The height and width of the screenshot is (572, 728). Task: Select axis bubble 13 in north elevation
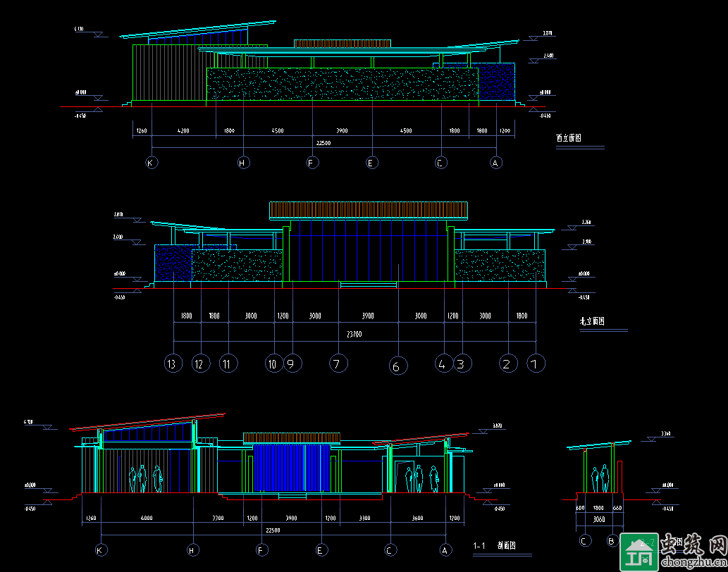tap(173, 363)
